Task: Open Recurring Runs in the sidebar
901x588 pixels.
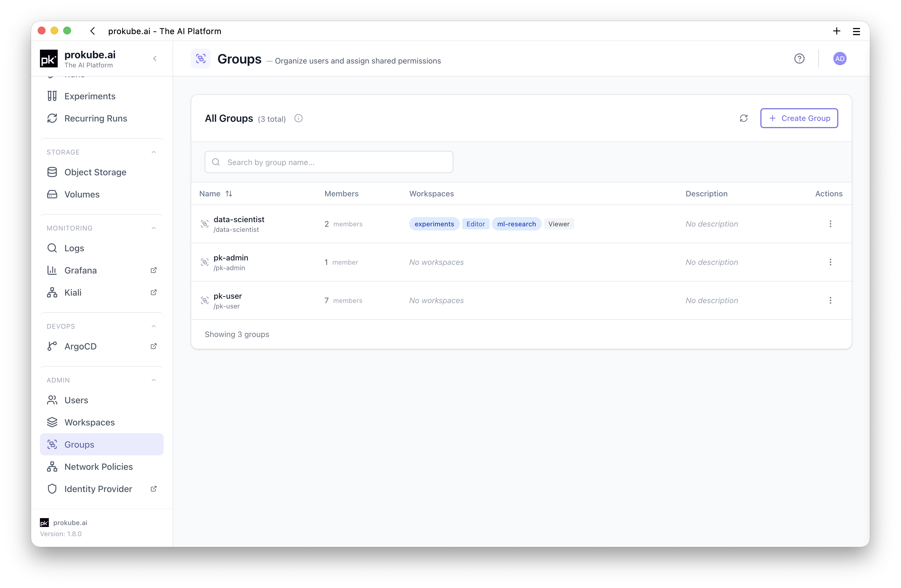Action: point(102,118)
